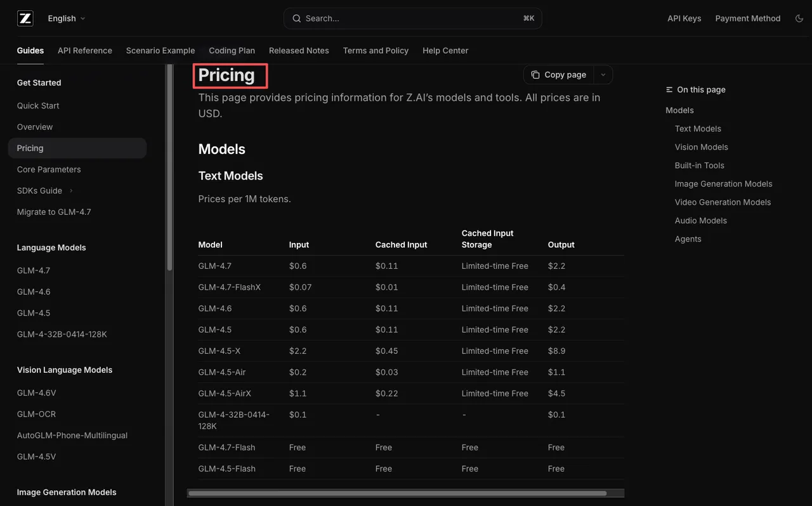Toggle dark mode moon icon

pos(799,18)
